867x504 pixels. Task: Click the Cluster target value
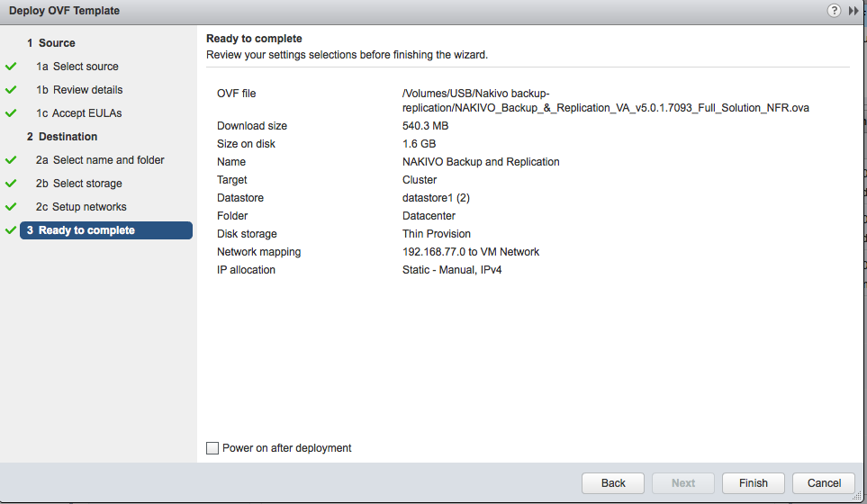tap(420, 180)
